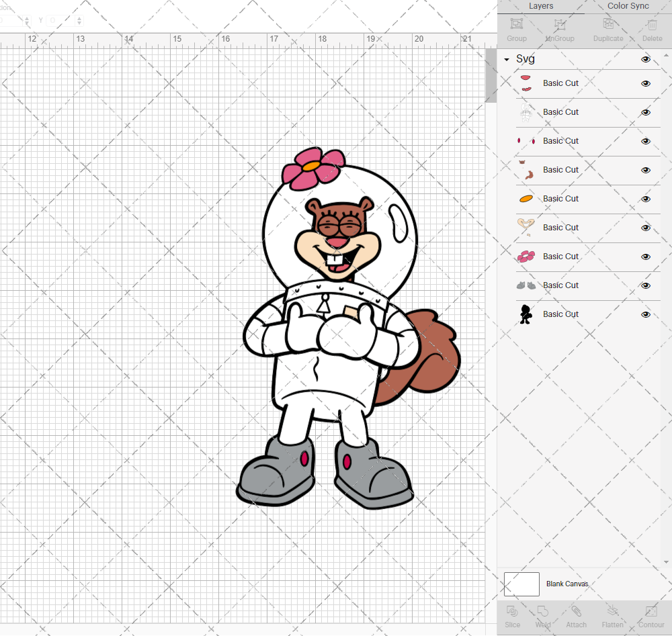Click the Y position input field
The height and width of the screenshot is (636, 672).
60,20
